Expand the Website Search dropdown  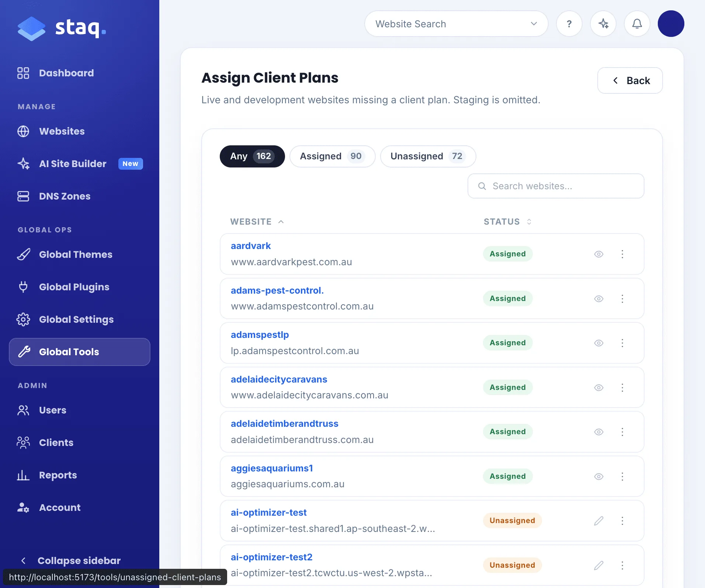pos(456,24)
